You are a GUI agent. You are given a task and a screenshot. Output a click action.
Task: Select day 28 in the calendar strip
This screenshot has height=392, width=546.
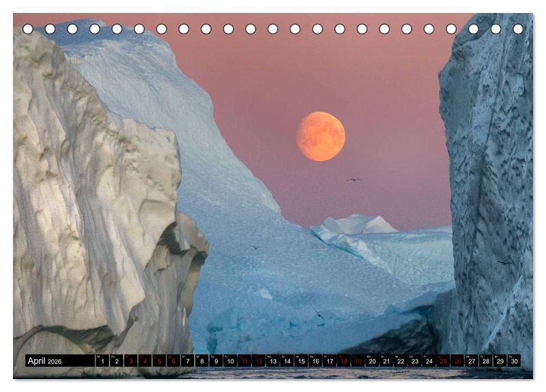click(486, 361)
